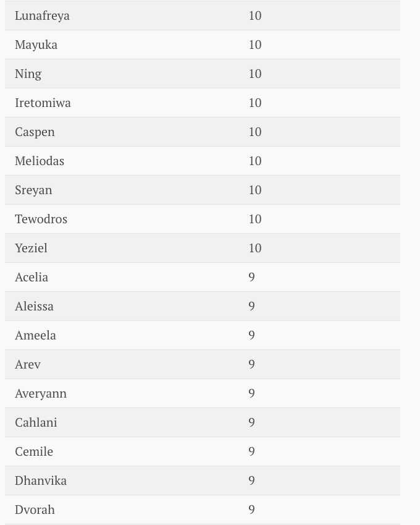The image size is (420, 525).
Task: Click the name Lunafreya in table
Action: (x=42, y=15)
